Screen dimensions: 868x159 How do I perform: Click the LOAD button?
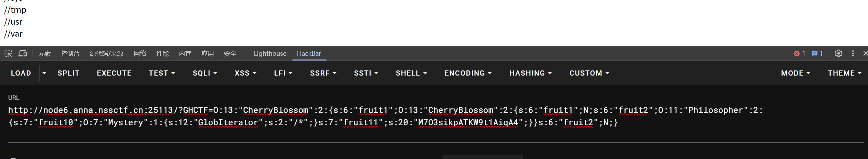click(21, 73)
